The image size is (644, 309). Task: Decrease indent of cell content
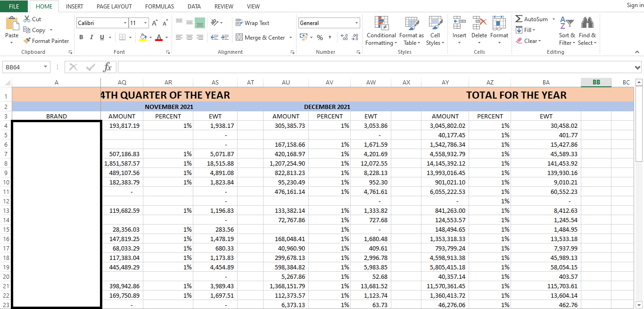click(215, 37)
